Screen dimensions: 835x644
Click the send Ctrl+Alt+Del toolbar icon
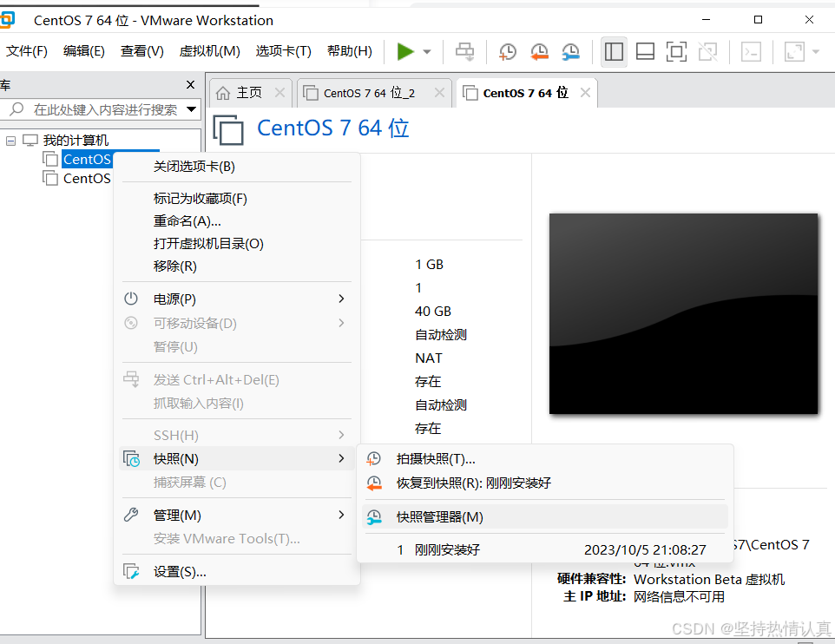coord(465,52)
